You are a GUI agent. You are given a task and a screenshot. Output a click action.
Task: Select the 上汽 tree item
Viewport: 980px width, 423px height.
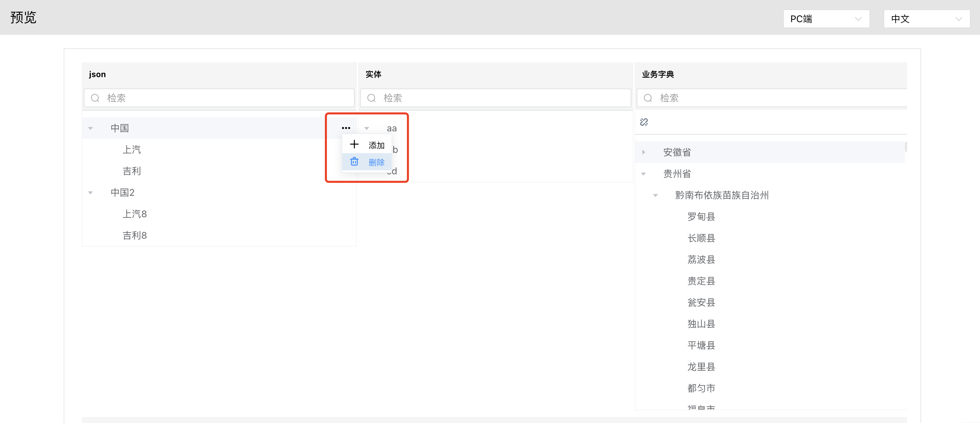point(132,149)
